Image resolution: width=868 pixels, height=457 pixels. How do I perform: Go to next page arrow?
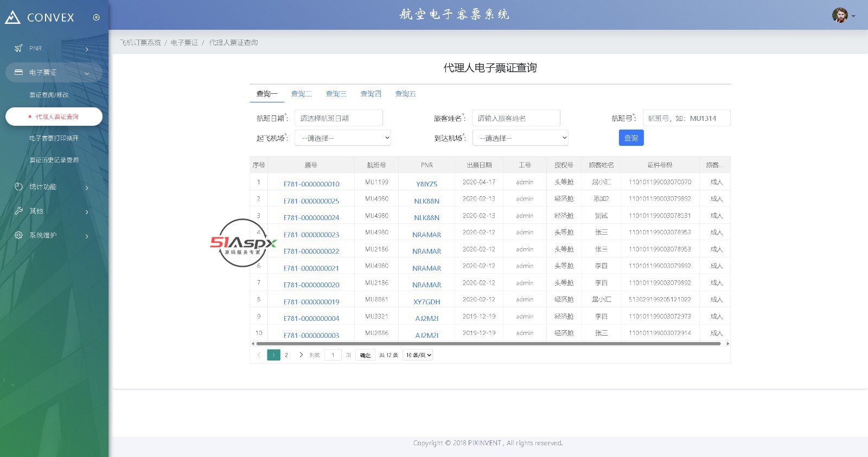click(301, 355)
